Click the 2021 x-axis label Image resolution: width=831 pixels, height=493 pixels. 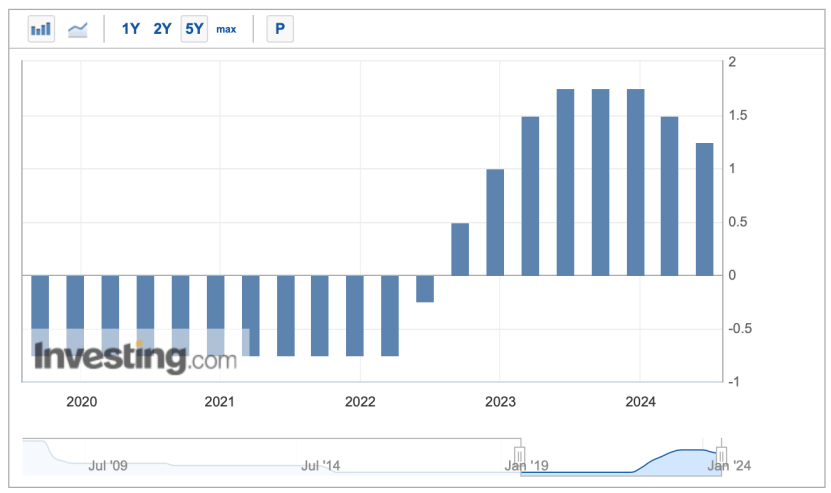[219, 402]
